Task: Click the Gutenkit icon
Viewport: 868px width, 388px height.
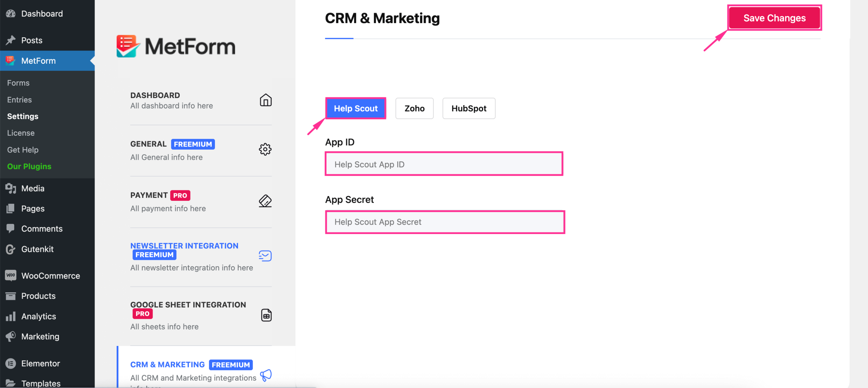Action: (11, 249)
